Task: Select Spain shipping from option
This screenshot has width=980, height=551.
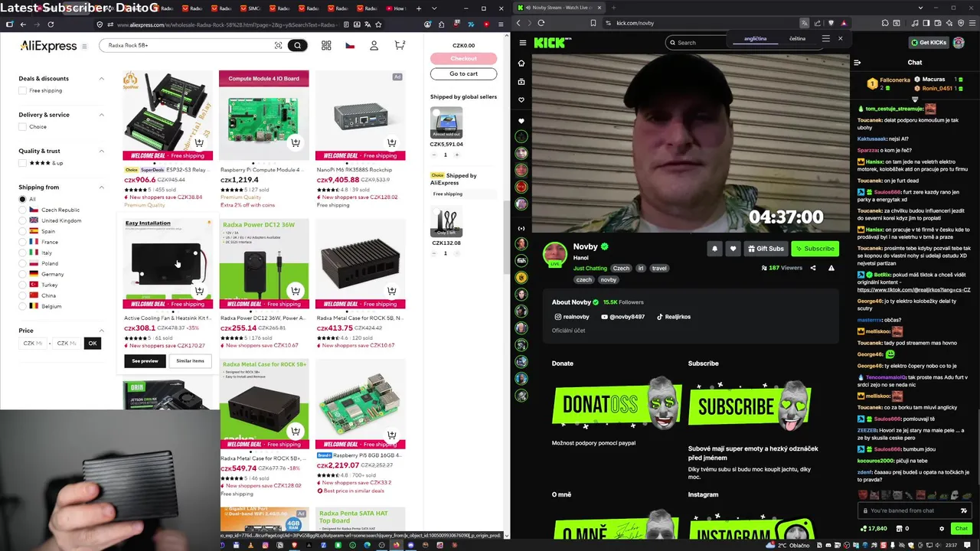Action: (x=23, y=231)
